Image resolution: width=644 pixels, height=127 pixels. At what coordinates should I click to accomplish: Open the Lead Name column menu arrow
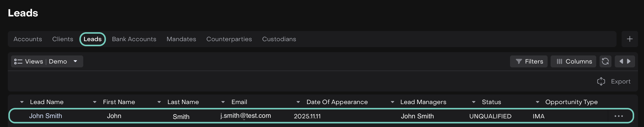22,102
